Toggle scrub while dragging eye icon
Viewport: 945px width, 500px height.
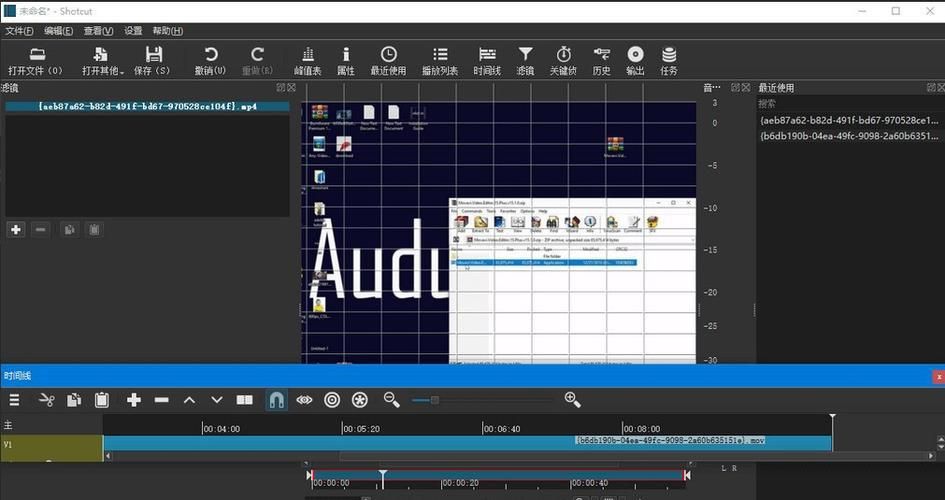pos(304,400)
